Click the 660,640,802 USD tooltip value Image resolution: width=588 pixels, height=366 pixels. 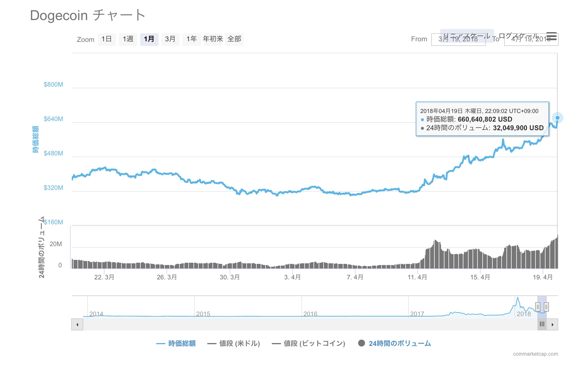tap(485, 119)
